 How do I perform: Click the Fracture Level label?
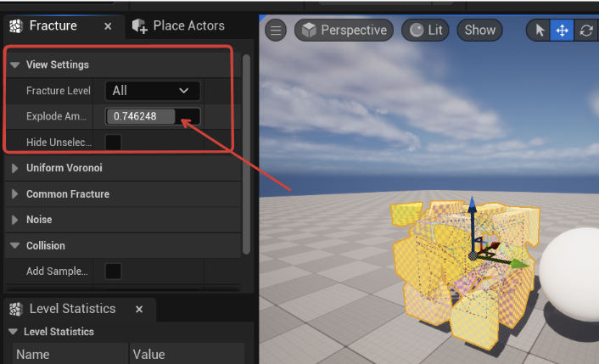(59, 91)
